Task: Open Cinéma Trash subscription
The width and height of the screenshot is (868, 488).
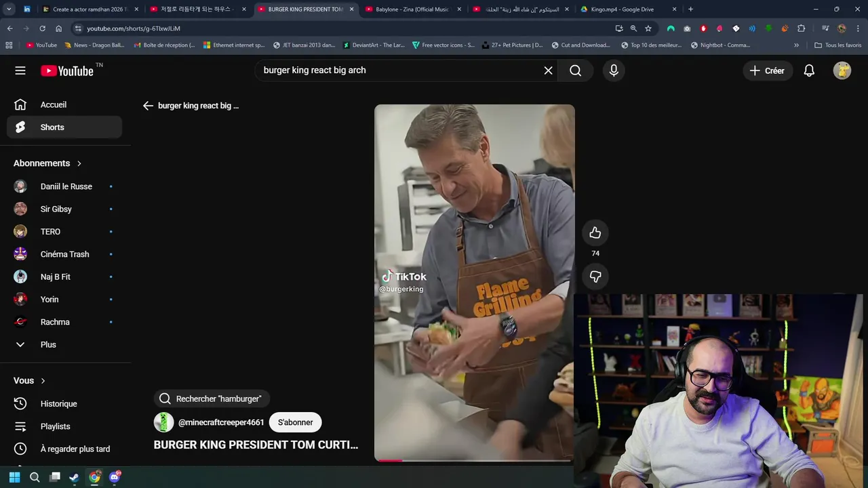Action: tap(64, 254)
